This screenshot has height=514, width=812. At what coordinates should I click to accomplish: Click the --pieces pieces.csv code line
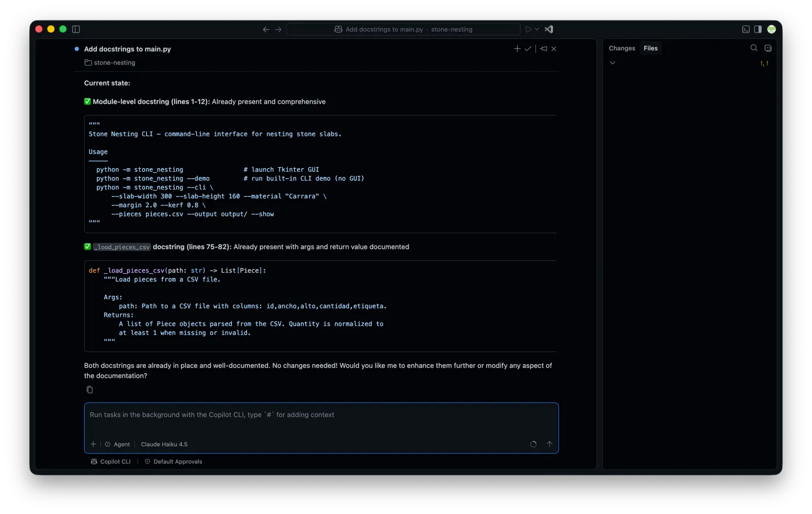[193, 214]
